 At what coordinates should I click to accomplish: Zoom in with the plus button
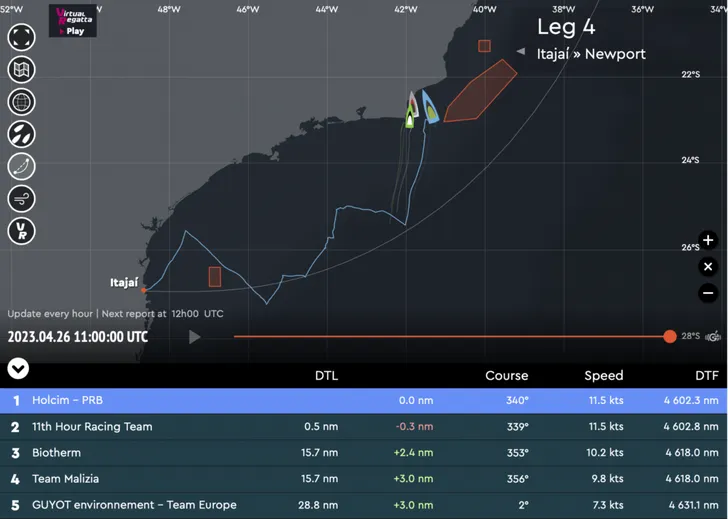coord(708,240)
